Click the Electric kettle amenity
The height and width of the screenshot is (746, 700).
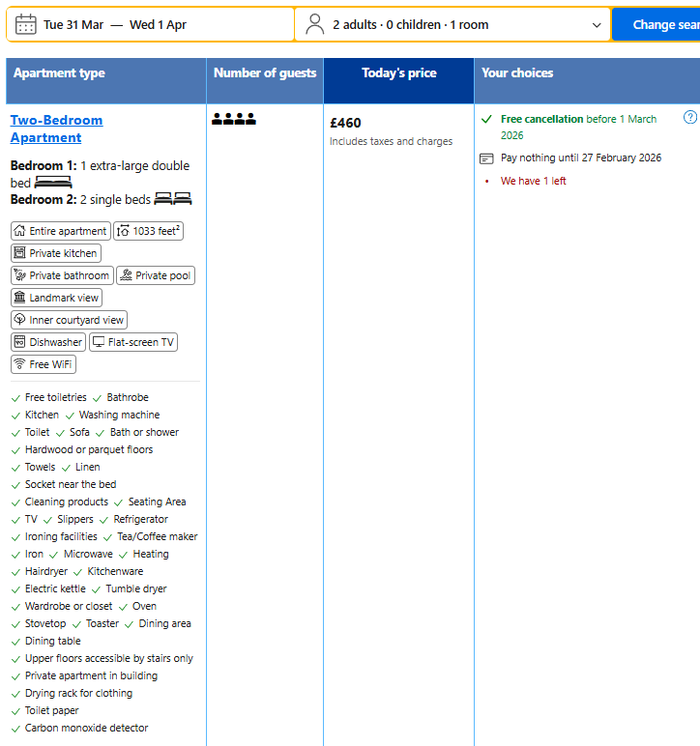(x=55, y=589)
